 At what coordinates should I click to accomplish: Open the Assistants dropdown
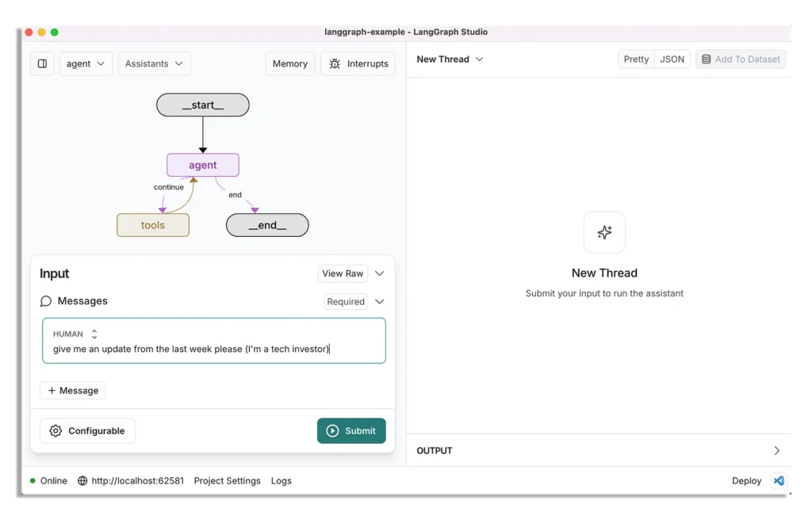154,63
